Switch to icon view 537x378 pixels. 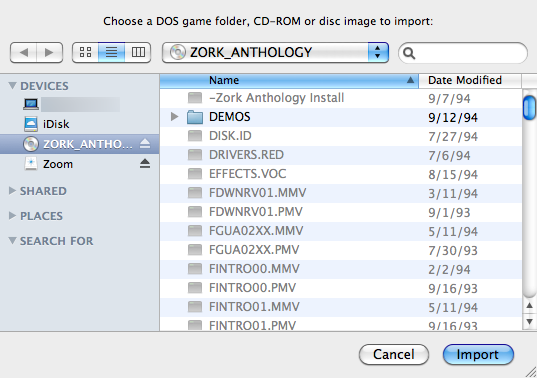pyautogui.click(x=85, y=52)
